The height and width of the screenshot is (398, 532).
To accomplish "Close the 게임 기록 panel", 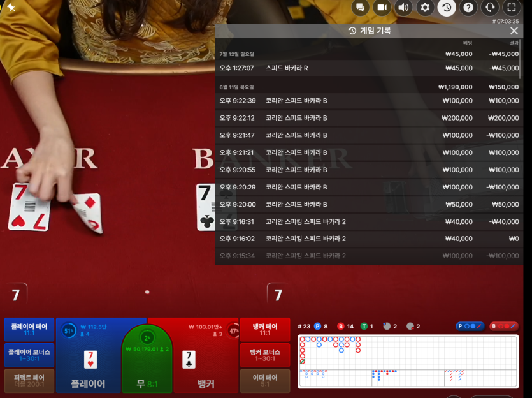I will 514,31.
